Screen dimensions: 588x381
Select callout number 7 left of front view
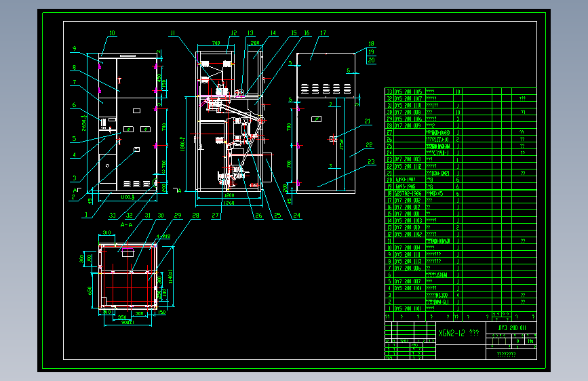[x=74, y=82]
